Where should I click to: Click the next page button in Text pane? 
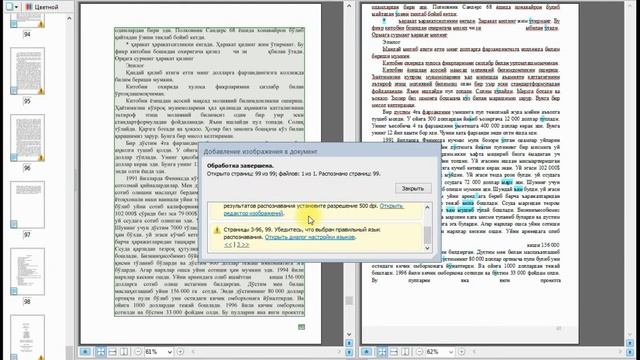coord(630,352)
